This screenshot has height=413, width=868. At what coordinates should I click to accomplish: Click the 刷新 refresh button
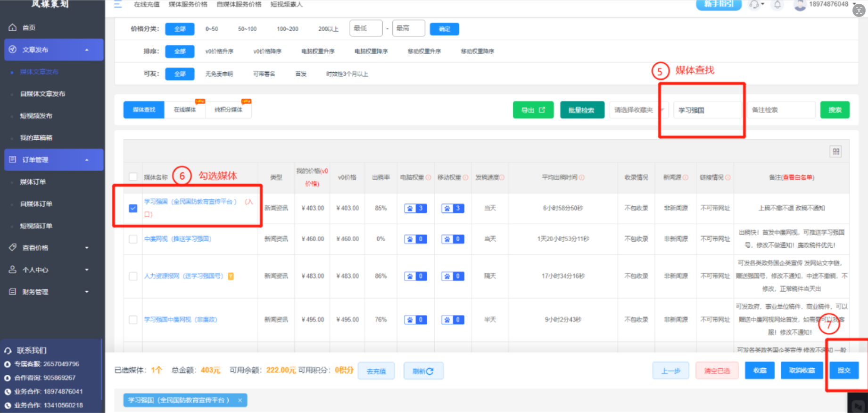(423, 371)
